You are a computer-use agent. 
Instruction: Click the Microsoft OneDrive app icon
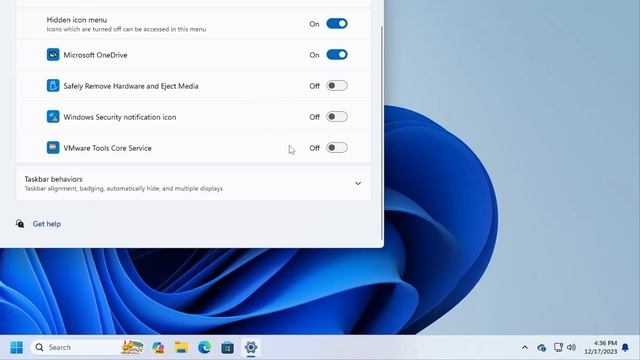point(53,55)
